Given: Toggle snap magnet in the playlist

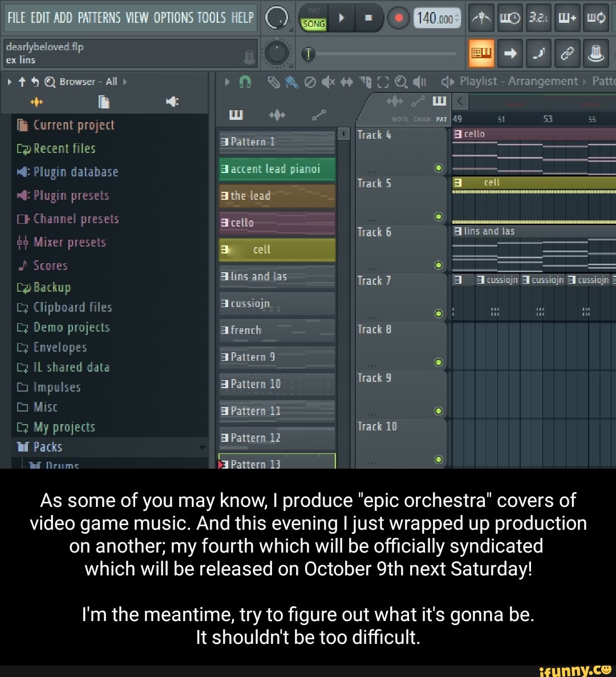Looking at the screenshot, I should point(244,82).
